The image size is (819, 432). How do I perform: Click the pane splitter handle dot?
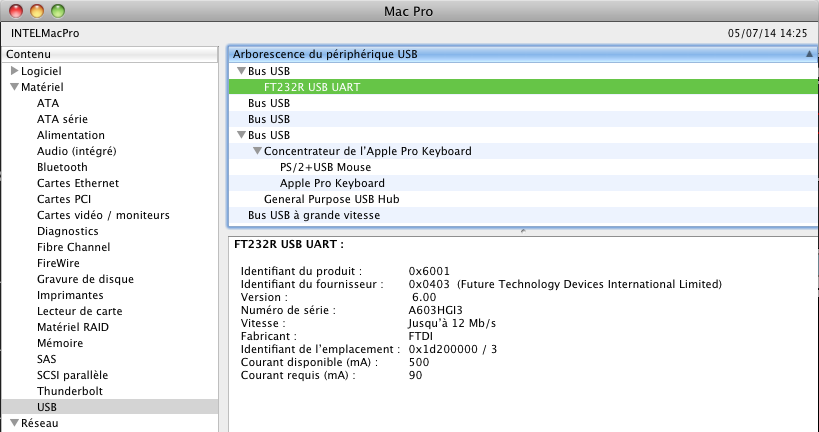point(522,229)
